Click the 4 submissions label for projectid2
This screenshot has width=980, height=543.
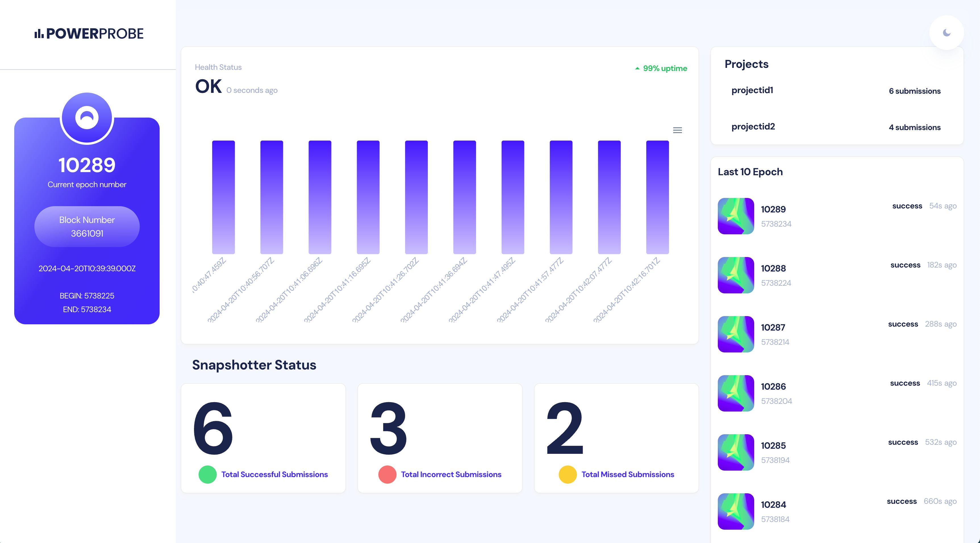pos(915,128)
